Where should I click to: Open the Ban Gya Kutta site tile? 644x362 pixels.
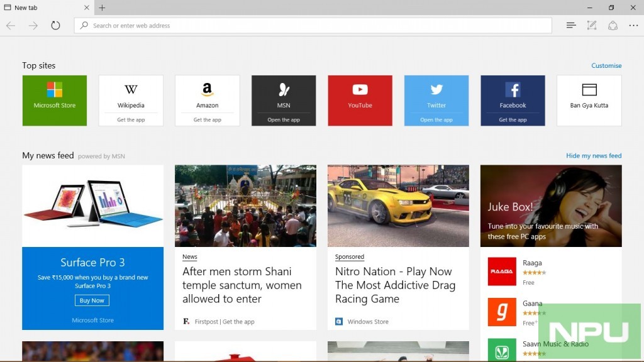[589, 101]
